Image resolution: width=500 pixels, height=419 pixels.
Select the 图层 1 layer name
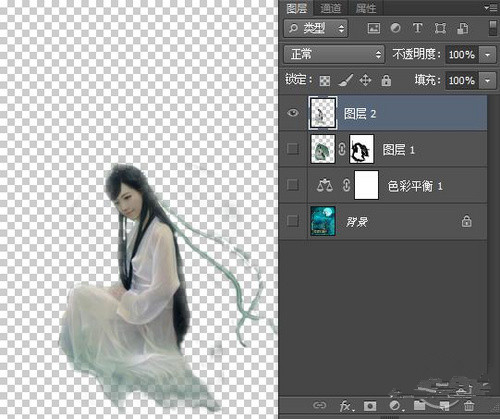pos(399,150)
